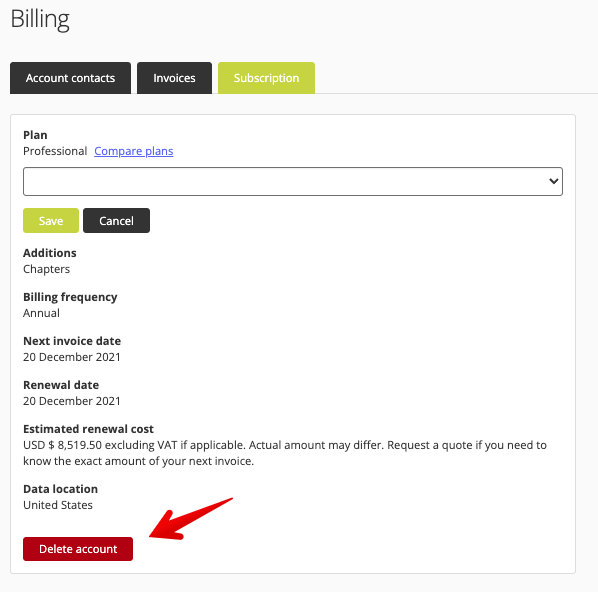Click the USD $ 8,519.50 renewal cost text

coord(63,445)
